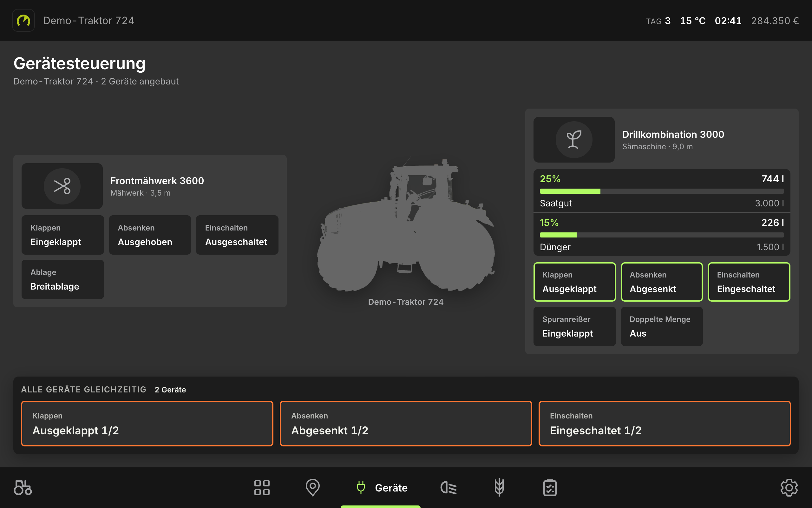Click the 226 l fertilizer amount
Screen dimensions: 812x508
coord(772,223)
